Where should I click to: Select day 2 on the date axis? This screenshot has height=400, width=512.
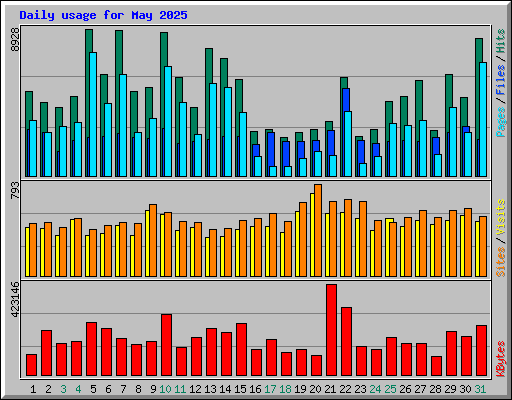[x=48, y=389]
